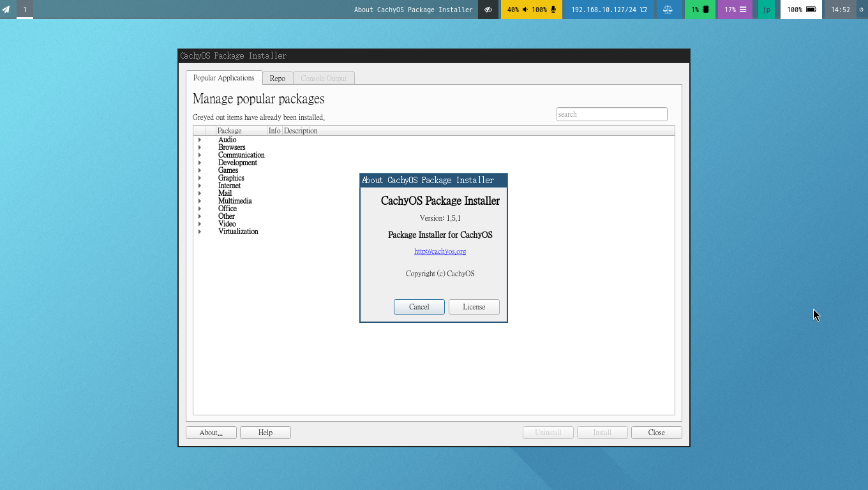Select the Audio row label
The height and width of the screenshot is (490, 868).
pos(227,140)
